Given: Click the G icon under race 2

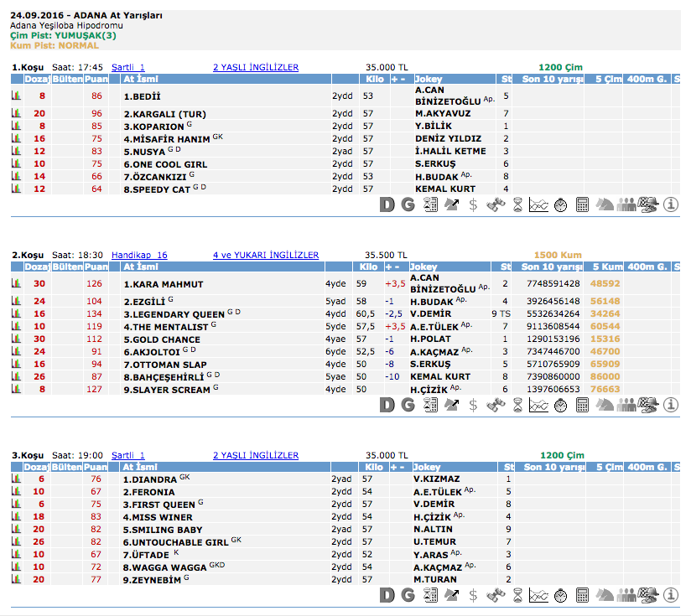Looking at the screenshot, I should 408,405.
